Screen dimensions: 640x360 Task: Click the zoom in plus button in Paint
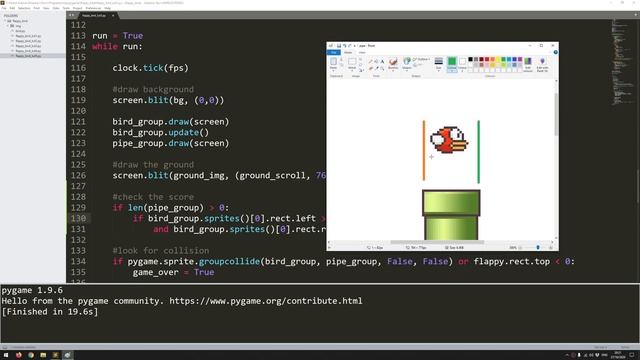tap(551, 248)
